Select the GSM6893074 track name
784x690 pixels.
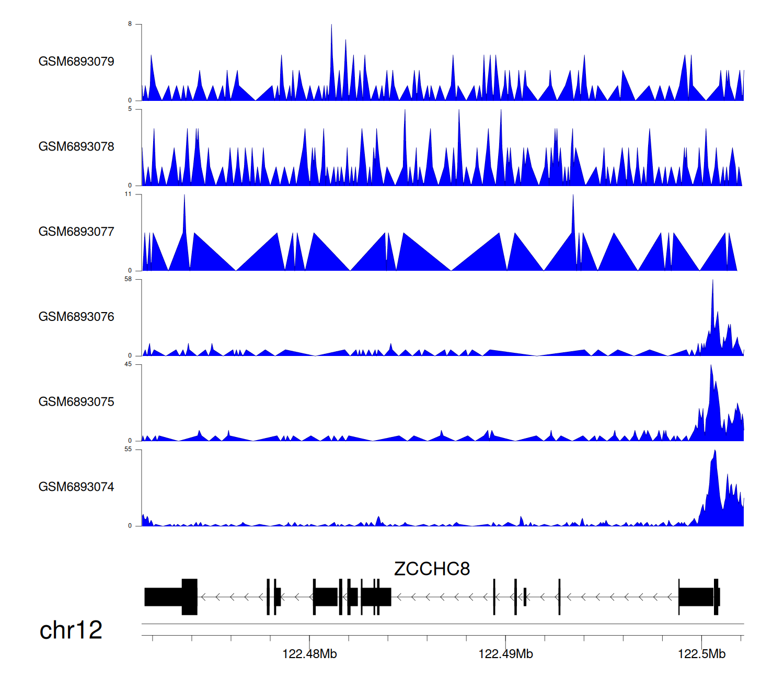(76, 487)
